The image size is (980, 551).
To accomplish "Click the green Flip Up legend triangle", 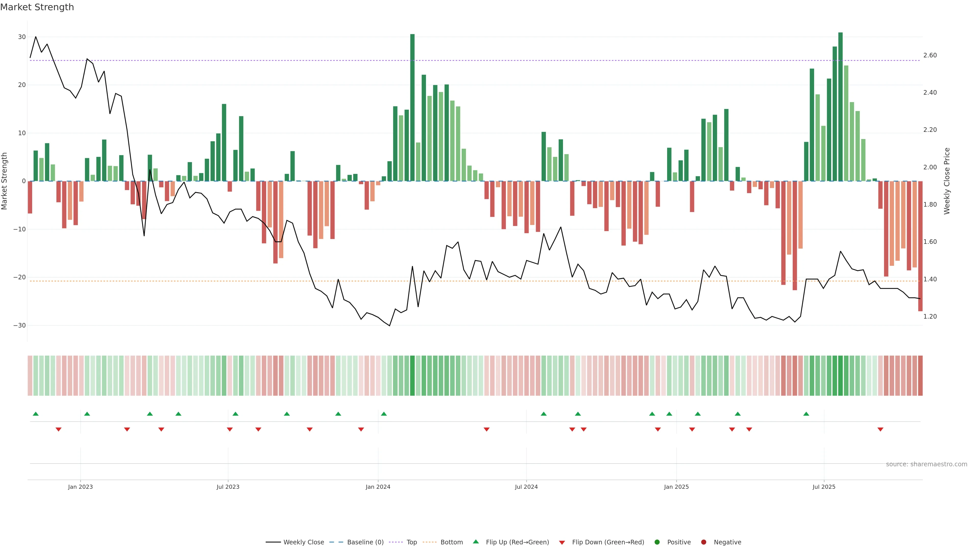I will pyautogui.click(x=475, y=542).
